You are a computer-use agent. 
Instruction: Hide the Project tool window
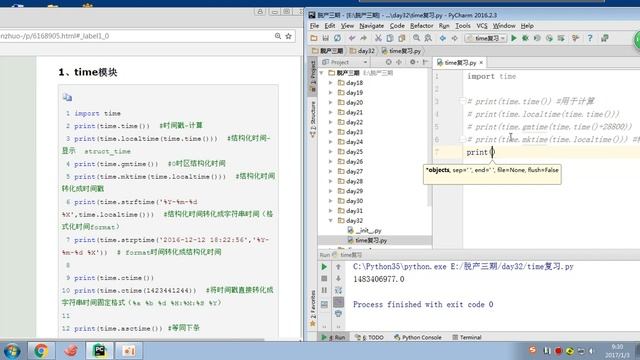(426, 62)
